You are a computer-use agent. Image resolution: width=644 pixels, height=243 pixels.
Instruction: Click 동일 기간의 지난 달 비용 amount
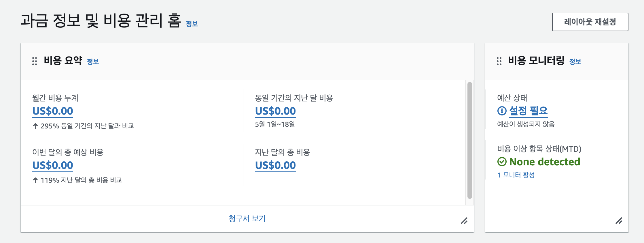pos(275,111)
